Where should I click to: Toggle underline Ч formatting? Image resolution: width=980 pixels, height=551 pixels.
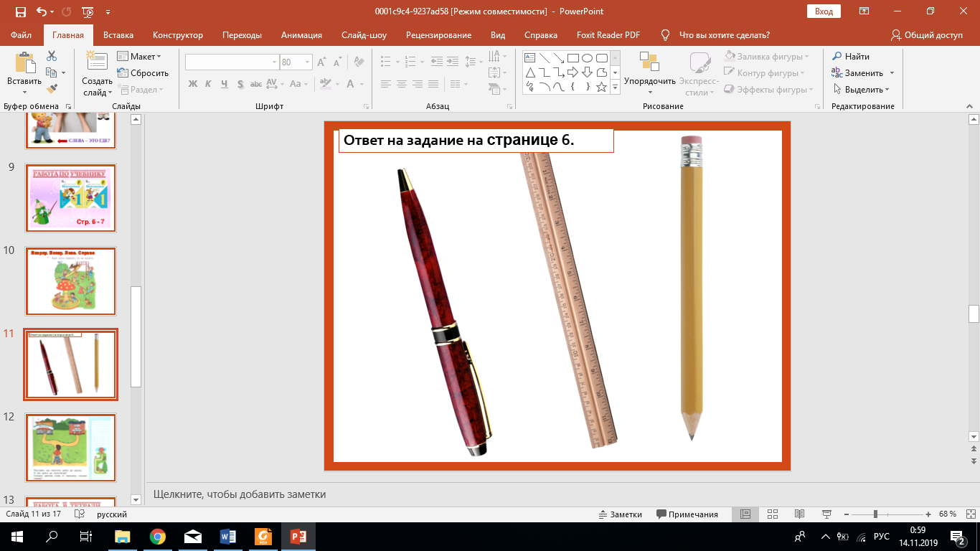(224, 84)
